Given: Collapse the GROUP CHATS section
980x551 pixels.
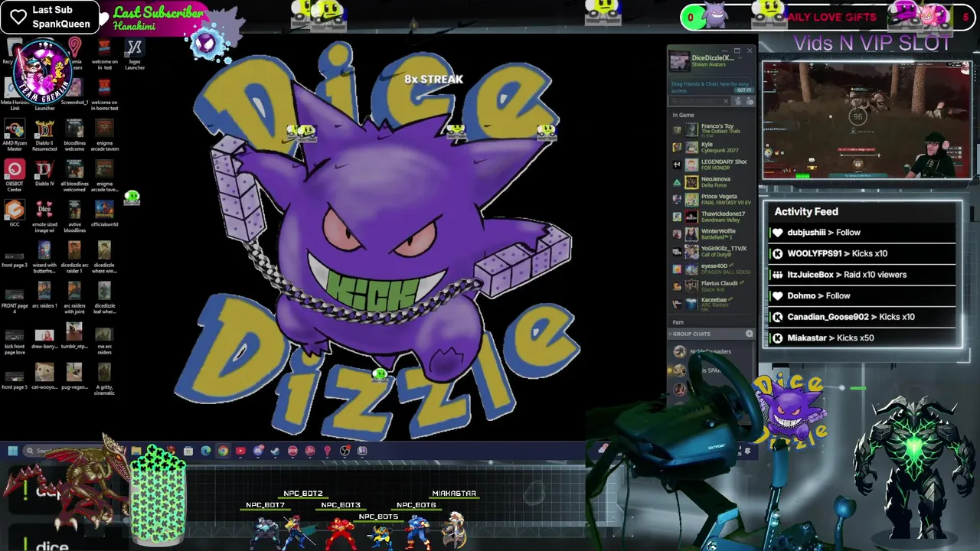Looking at the screenshot, I should [691, 334].
